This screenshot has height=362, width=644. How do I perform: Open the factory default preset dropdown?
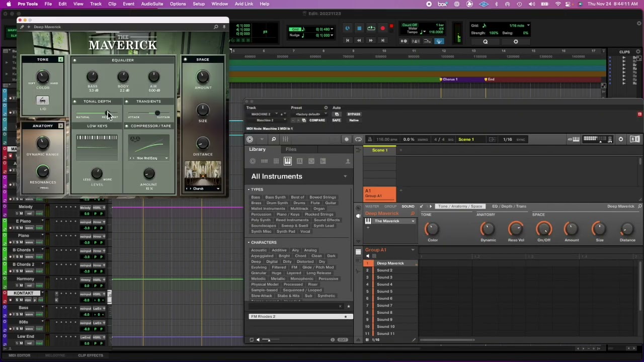click(x=308, y=114)
